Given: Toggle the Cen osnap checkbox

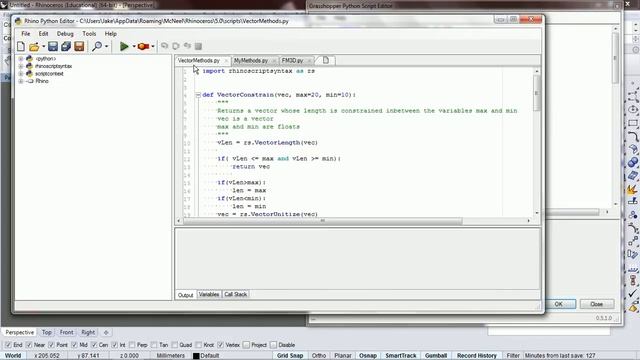Looking at the screenshot, I should pos(94,345).
